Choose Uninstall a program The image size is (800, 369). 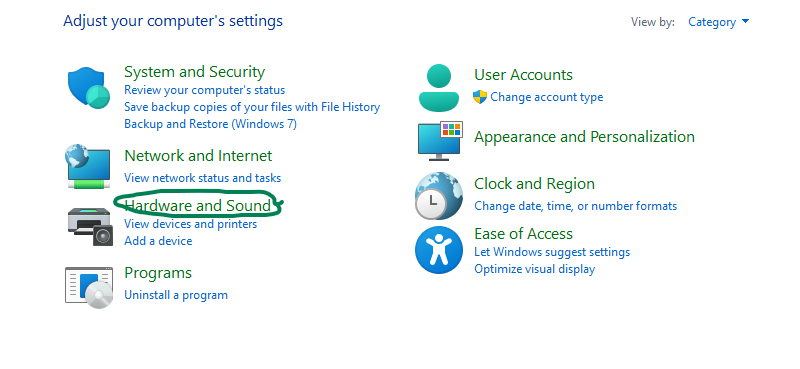pyautogui.click(x=176, y=295)
